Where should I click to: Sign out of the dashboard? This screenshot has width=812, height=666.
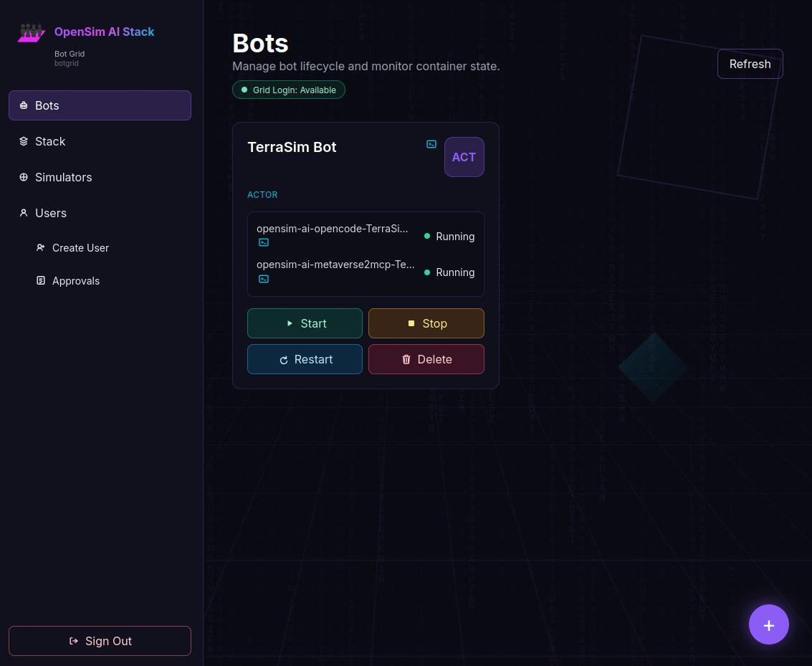click(100, 641)
